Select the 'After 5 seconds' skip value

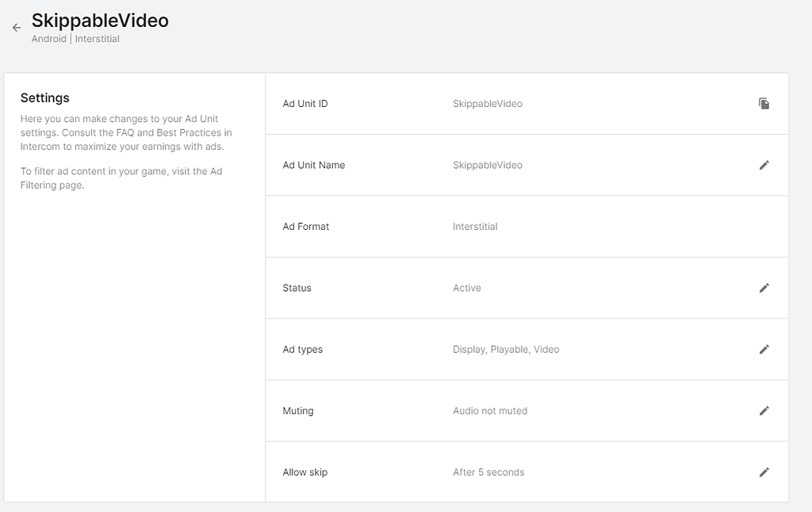point(488,472)
